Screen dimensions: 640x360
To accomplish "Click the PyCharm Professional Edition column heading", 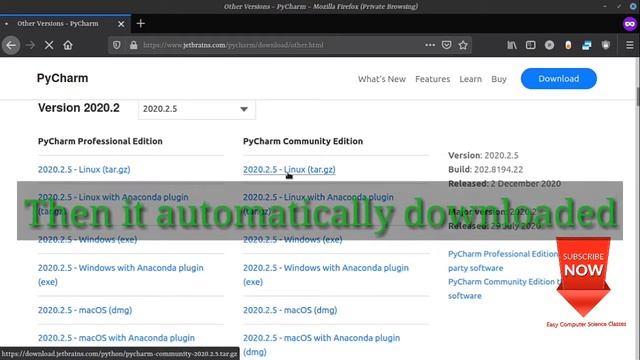I will (100, 141).
